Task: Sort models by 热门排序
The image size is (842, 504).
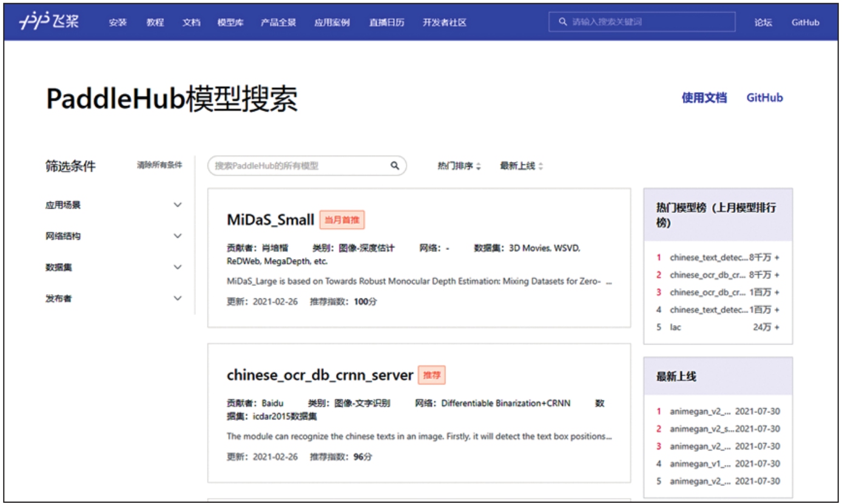Action: (x=455, y=166)
